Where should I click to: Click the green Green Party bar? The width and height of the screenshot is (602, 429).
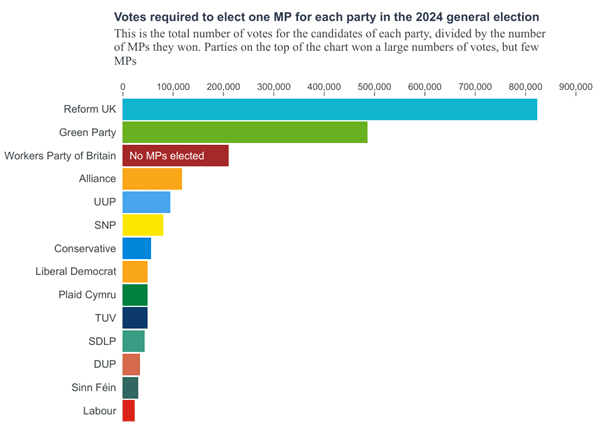coord(245,132)
